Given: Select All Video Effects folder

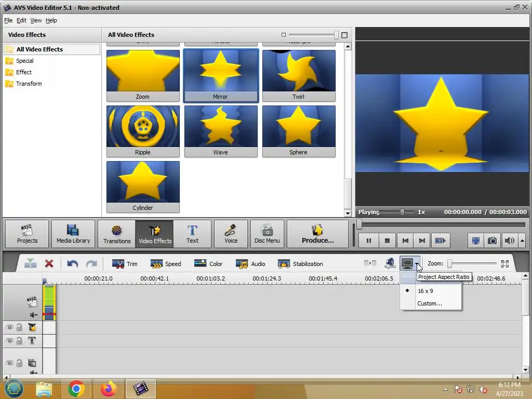Looking at the screenshot, I should click(52, 49).
